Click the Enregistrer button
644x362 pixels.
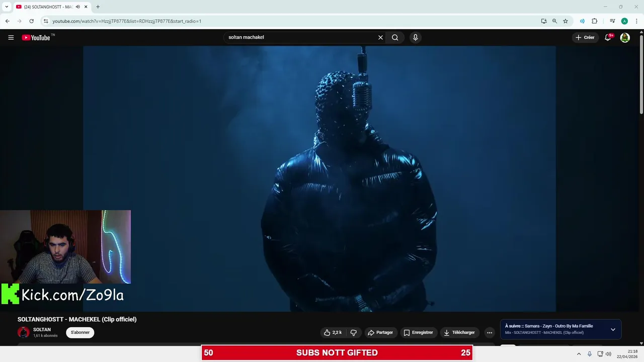click(x=418, y=332)
